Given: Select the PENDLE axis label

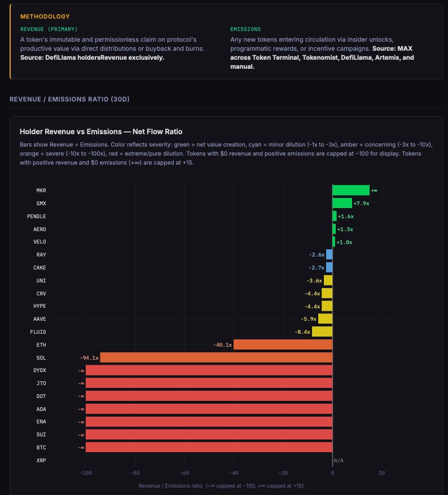Looking at the screenshot, I should [36, 216].
